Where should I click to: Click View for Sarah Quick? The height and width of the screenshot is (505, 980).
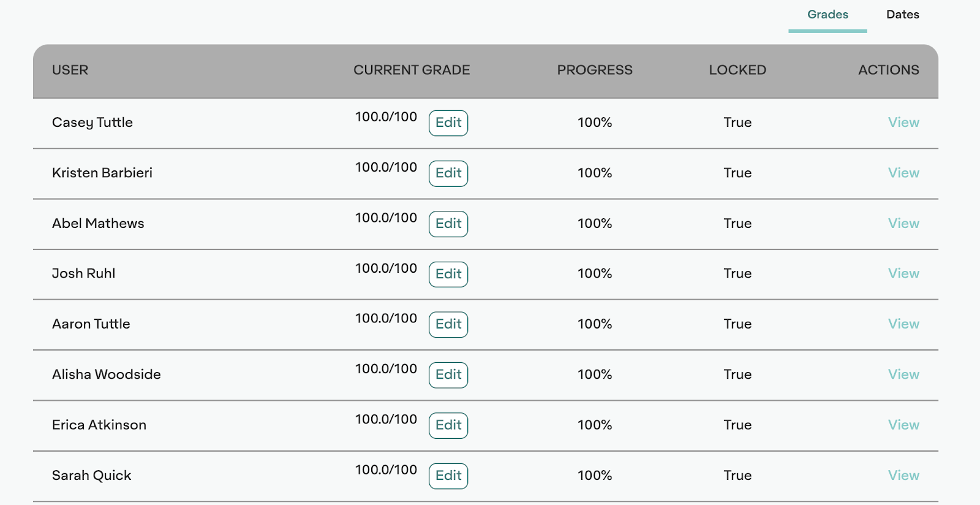click(903, 475)
